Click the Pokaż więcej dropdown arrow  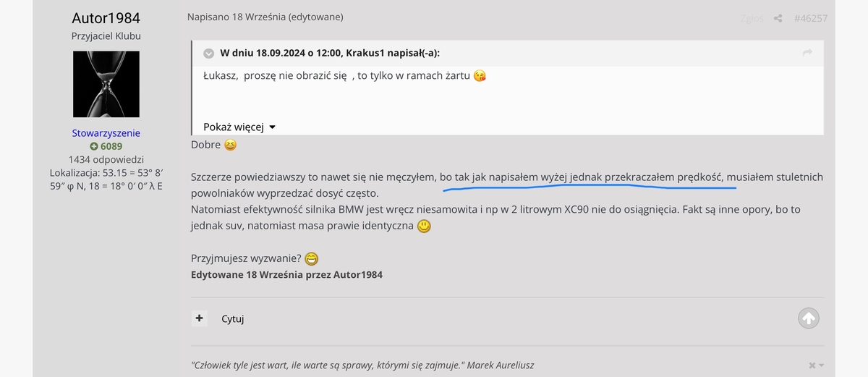272,127
